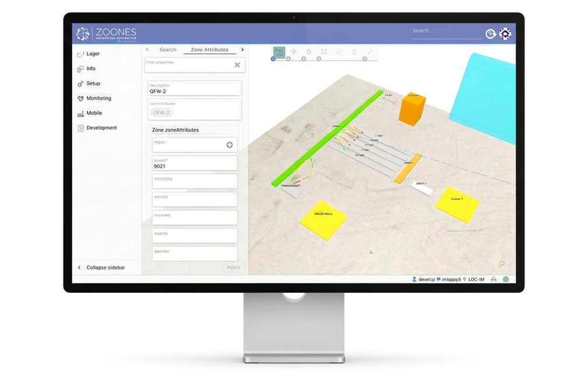Select the move tool in the viewport toolbar
This screenshot has height=379, width=588.
click(x=294, y=52)
